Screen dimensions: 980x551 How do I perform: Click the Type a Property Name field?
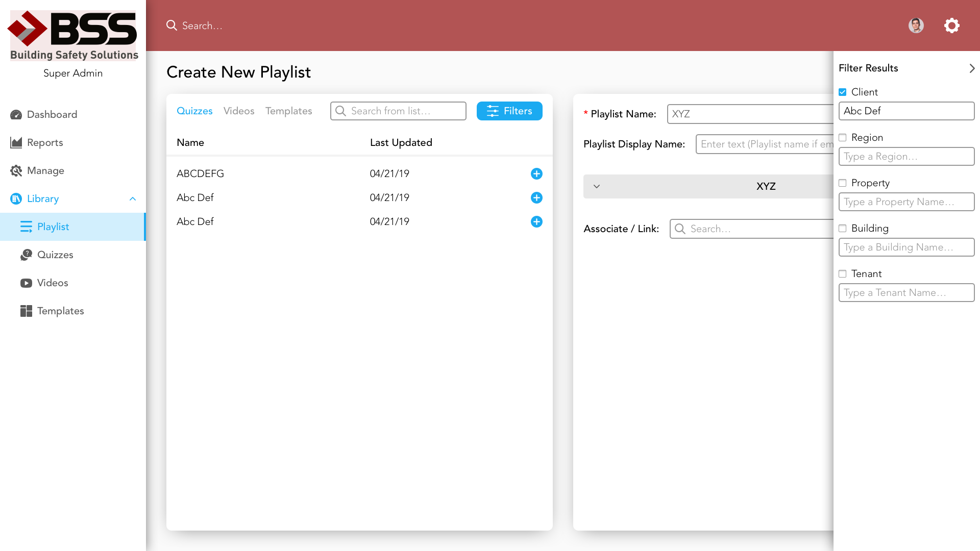(x=906, y=202)
